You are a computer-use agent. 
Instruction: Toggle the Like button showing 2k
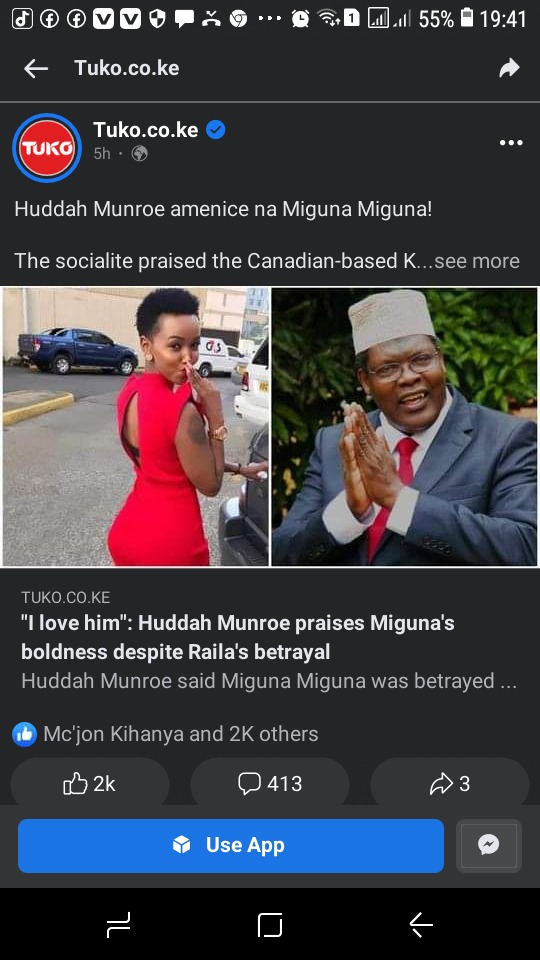[90, 783]
